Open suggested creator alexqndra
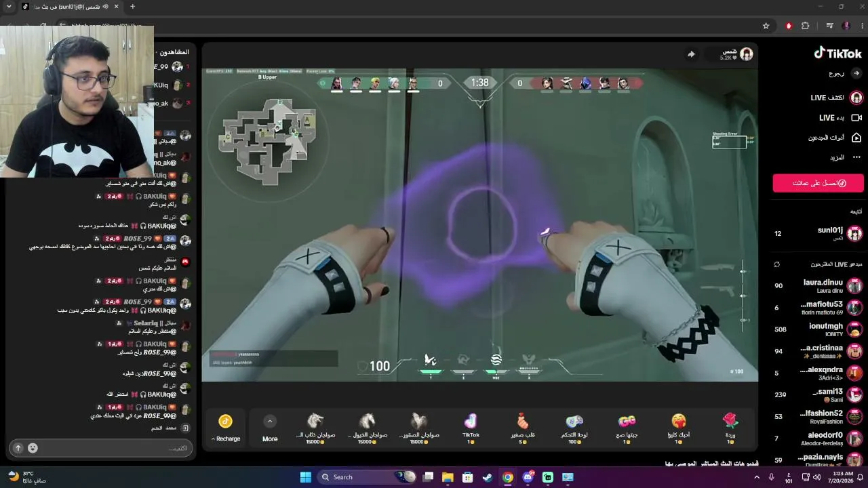 818,373
